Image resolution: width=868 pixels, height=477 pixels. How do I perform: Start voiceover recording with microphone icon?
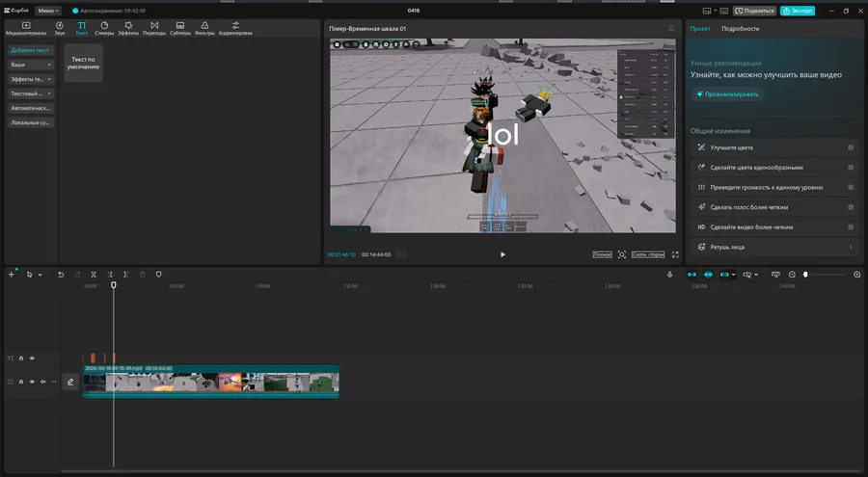tap(670, 275)
